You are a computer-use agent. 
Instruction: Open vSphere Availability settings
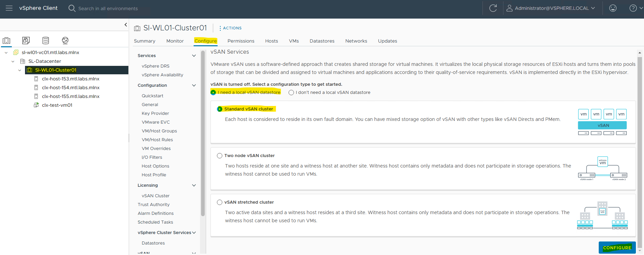[x=163, y=75]
